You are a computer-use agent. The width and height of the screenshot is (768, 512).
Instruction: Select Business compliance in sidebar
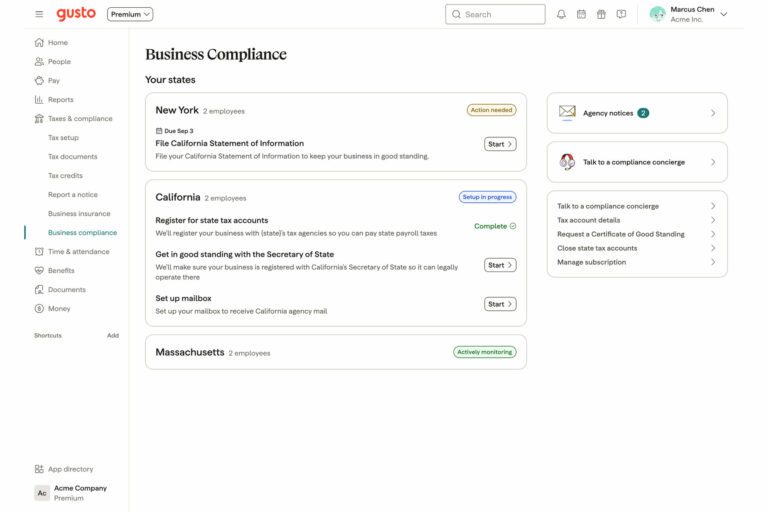pyautogui.click(x=82, y=233)
